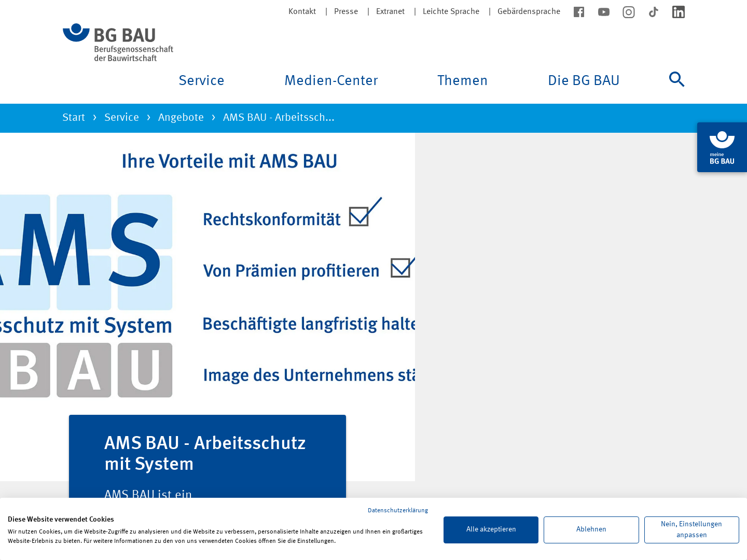The height and width of the screenshot is (560, 747).
Task: Go to the Kontakt page
Action: tap(302, 11)
